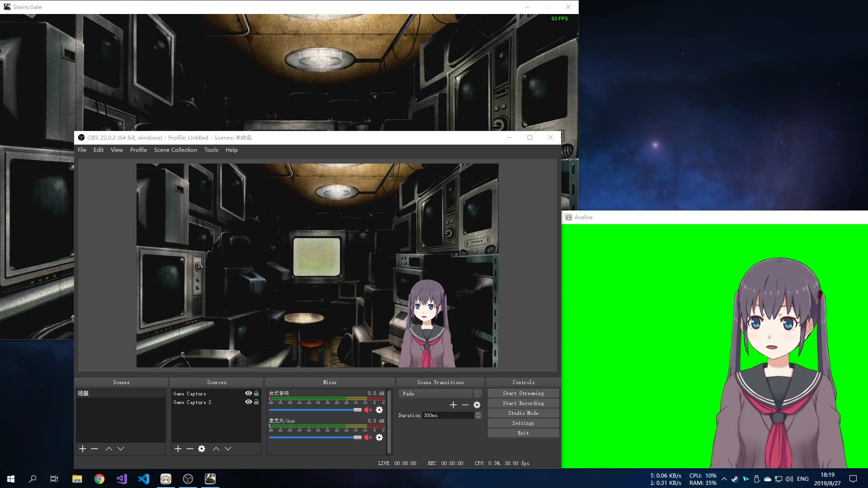Viewport: 868px width, 488px height.
Task: Click the Settings button in OBS Controls
Action: pyautogui.click(x=524, y=423)
